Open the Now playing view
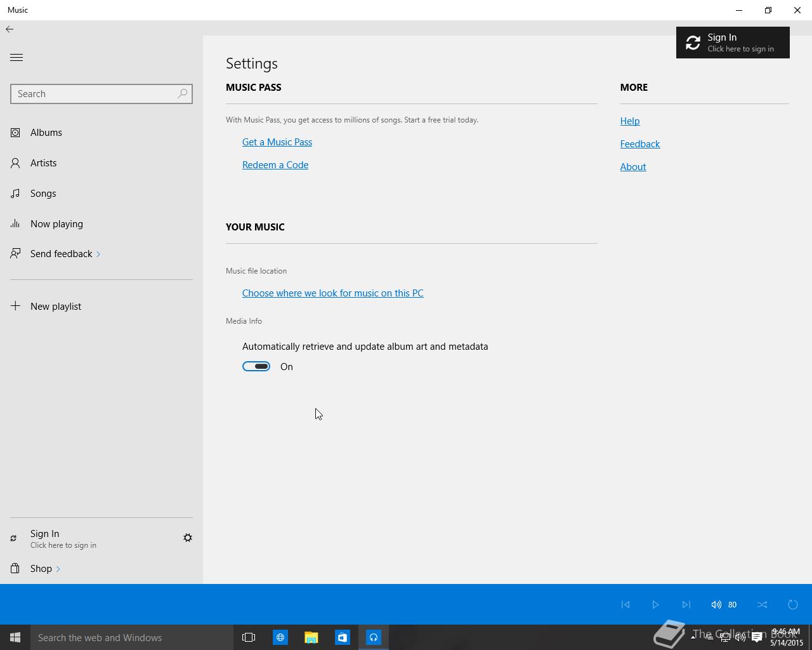The width and height of the screenshot is (812, 650). point(101,223)
